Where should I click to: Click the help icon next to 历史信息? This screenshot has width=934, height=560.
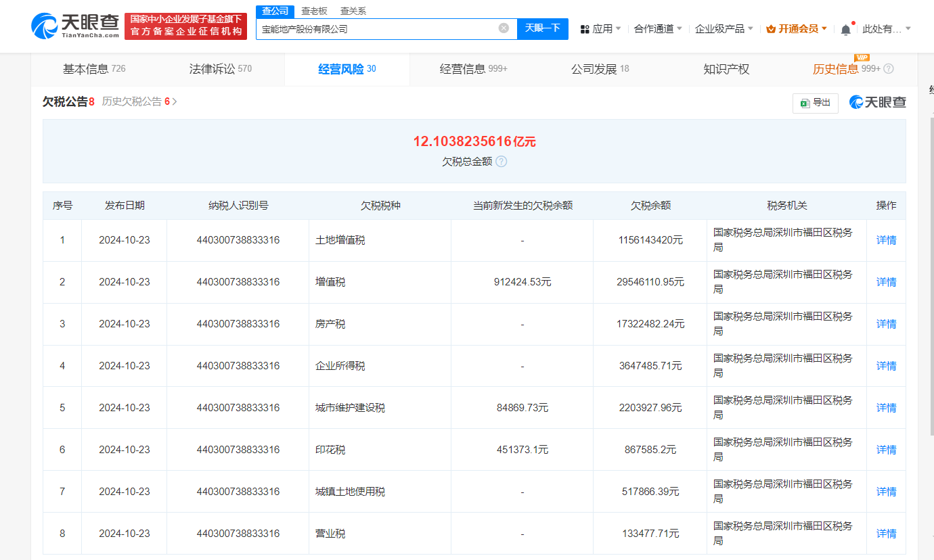[x=889, y=69]
